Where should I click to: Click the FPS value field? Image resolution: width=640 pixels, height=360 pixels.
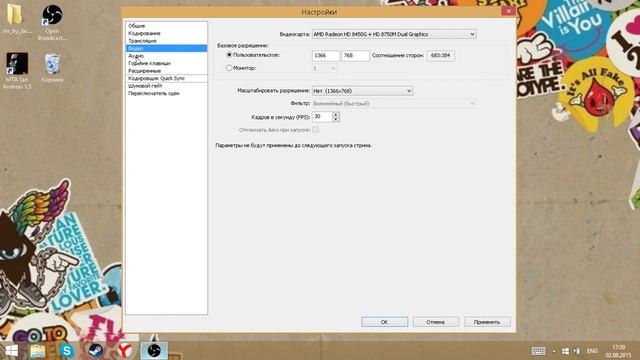tap(322, 117)
